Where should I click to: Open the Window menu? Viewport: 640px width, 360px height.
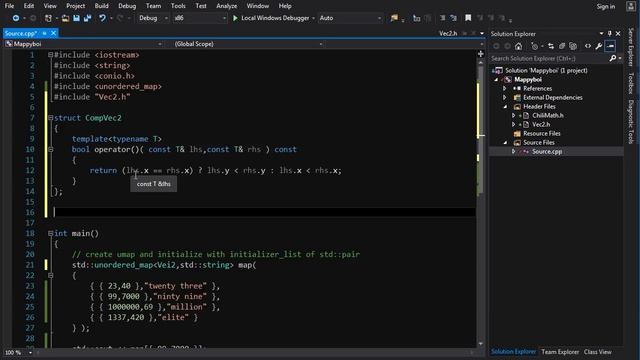258,6
